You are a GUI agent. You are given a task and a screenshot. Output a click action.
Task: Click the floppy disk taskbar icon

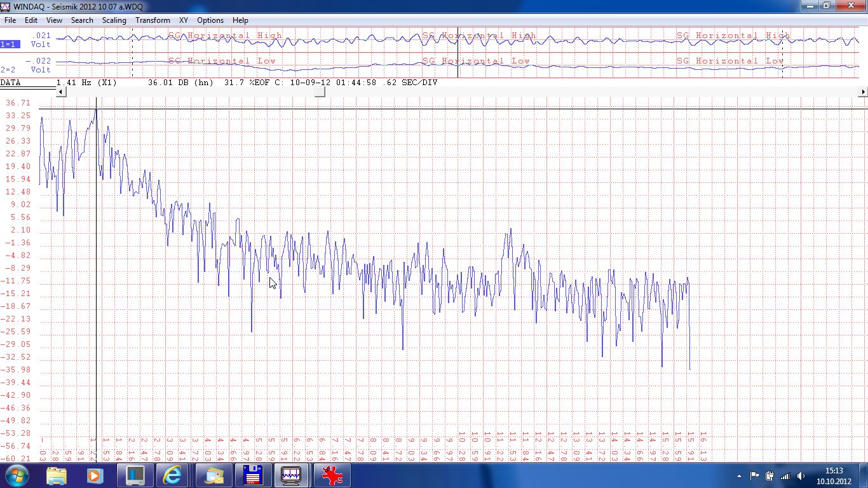[x=253, y=475]
